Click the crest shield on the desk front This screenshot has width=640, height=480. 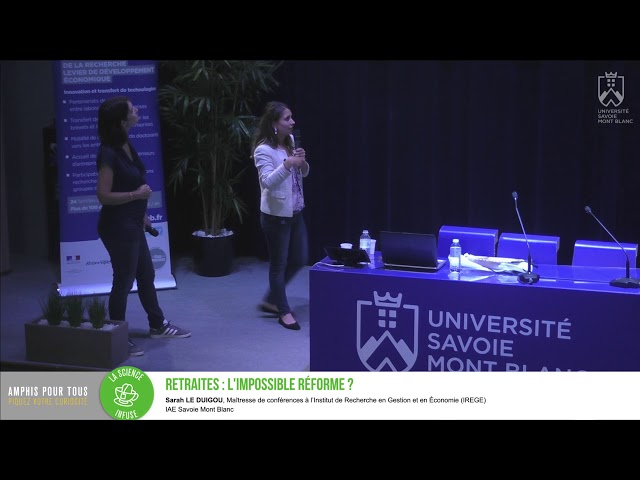[387, 332]
